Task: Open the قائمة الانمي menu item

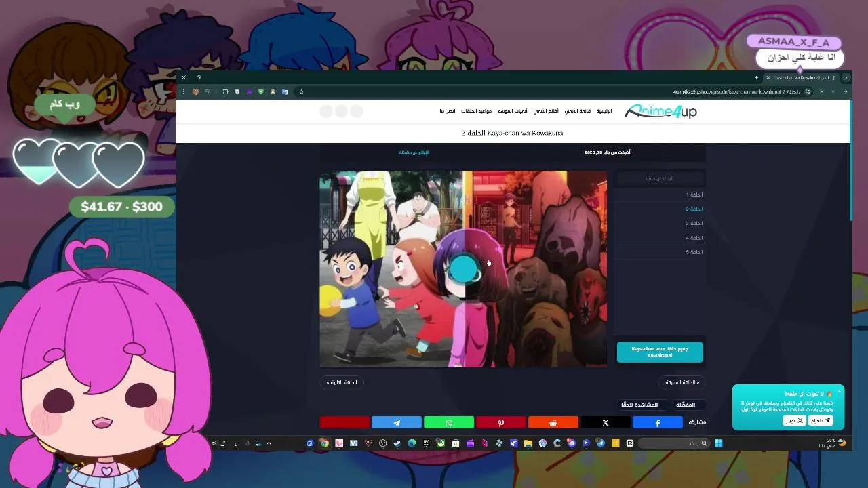Action: tap(578, 111)
